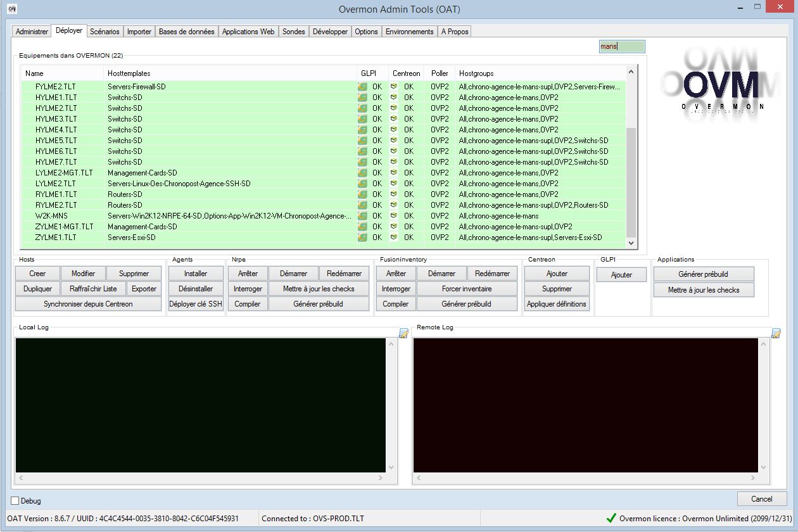Click the Local Log notepad icon
The height and width of the screenshot is (532, 798).
tap(403, 334)
